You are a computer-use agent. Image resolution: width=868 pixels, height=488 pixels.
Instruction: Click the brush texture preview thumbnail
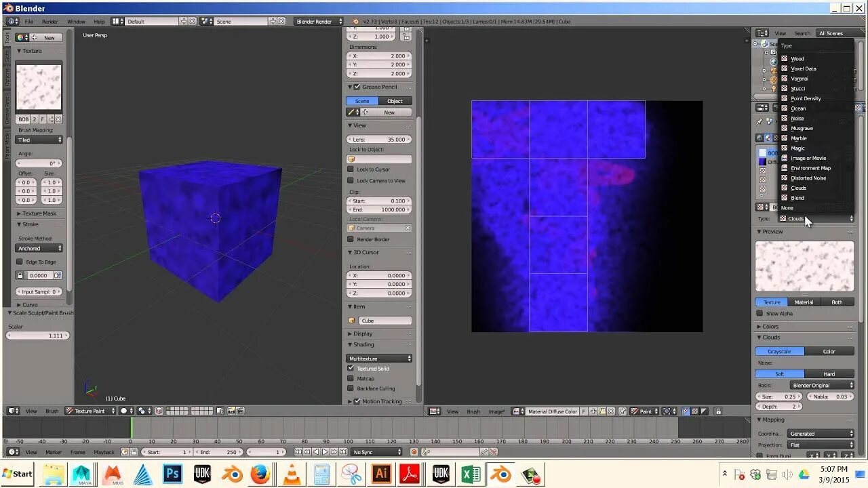(x=39, y=87)
